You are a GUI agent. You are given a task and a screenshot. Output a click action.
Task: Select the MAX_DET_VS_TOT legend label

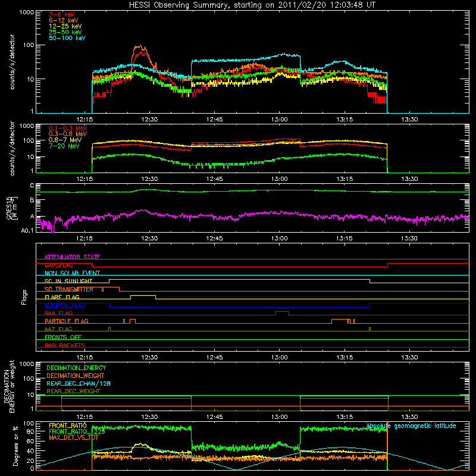click(x=73, y=437)
